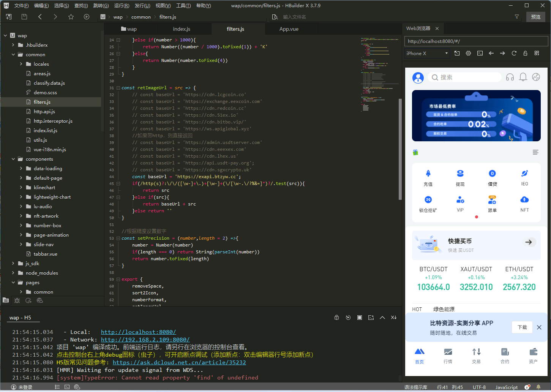This screenshot has height=392, width=551.
Task: Refresh the web browser preview
Action: click(x=514, y=53)
